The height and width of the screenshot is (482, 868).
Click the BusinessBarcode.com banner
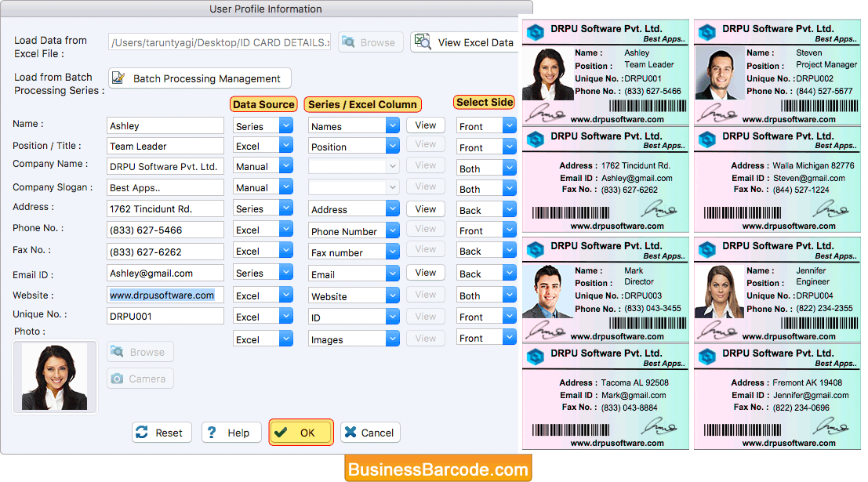tap(438, 469)
